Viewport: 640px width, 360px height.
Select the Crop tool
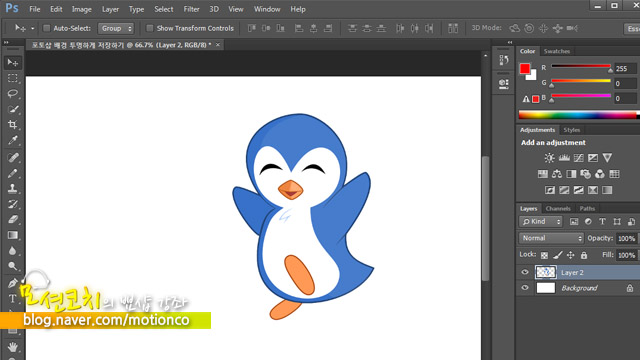pos(13,124)
